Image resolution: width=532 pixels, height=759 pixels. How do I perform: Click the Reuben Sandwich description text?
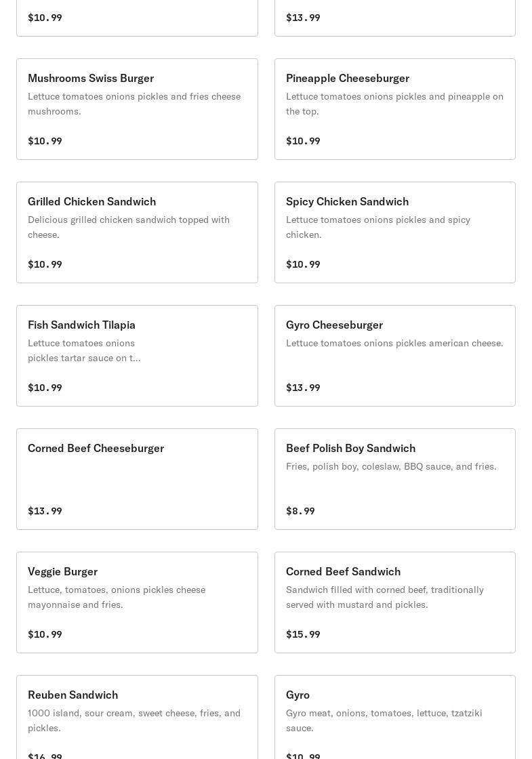134,721
